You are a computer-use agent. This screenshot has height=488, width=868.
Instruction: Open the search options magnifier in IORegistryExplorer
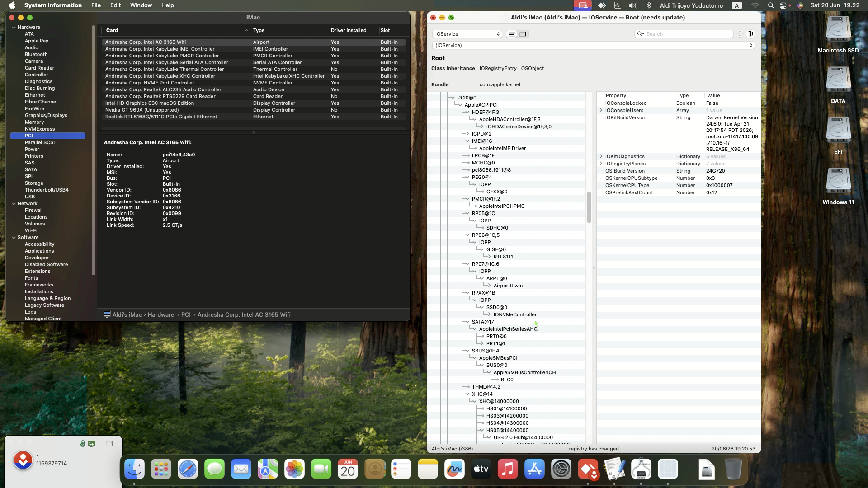tap(641, 34)
